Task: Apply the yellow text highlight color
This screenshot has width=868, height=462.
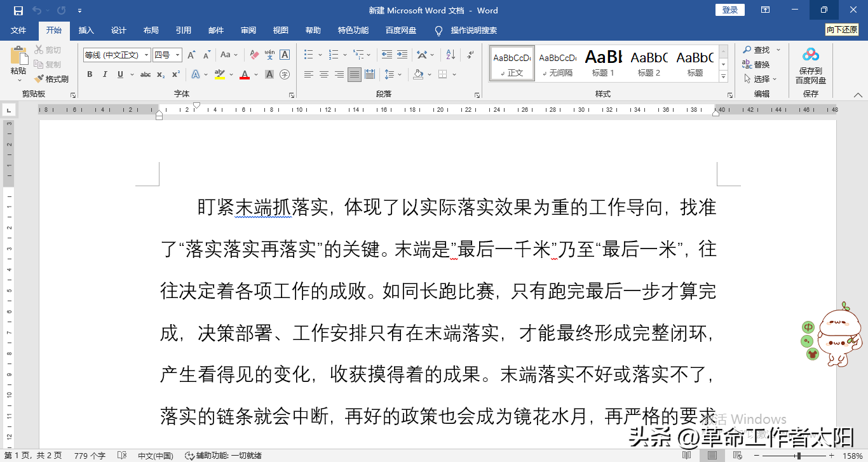Action: [220, 74]
